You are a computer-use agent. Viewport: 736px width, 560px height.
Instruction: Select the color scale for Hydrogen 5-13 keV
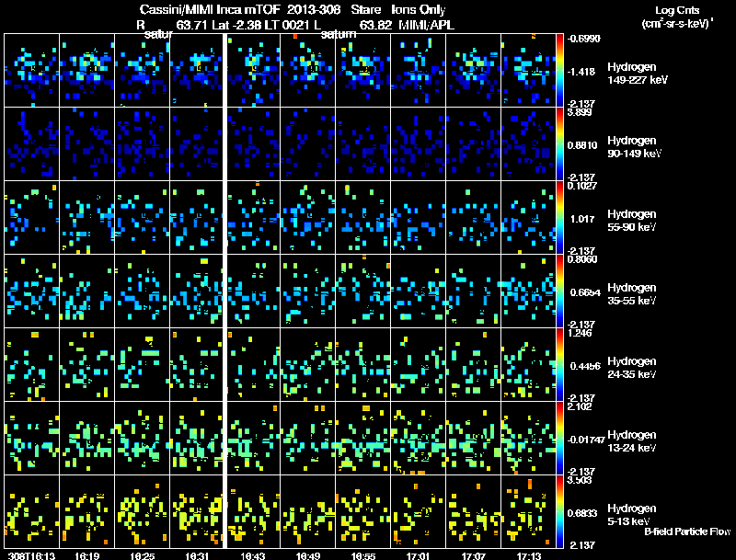coord(560,511)
